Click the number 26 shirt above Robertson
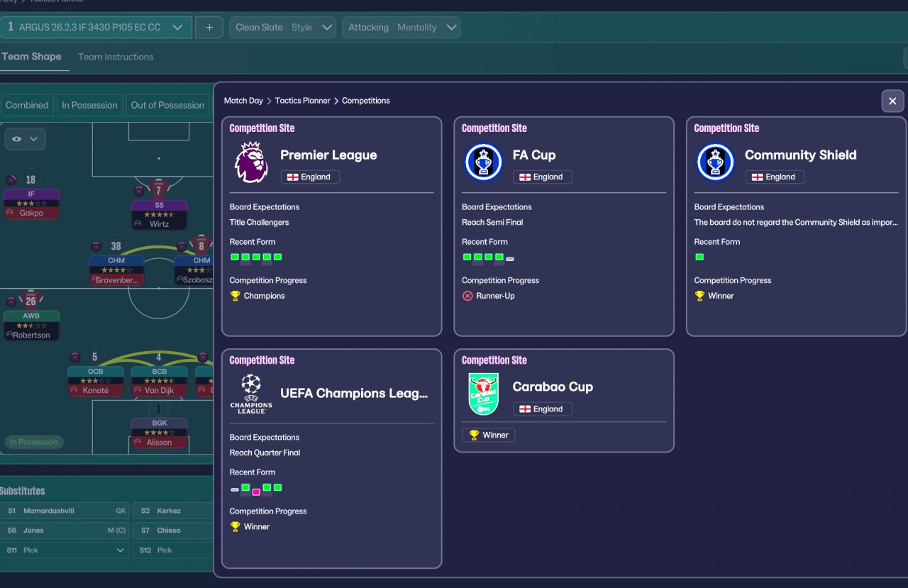This screenshot has height=588, width=908. tap(31, 300)
